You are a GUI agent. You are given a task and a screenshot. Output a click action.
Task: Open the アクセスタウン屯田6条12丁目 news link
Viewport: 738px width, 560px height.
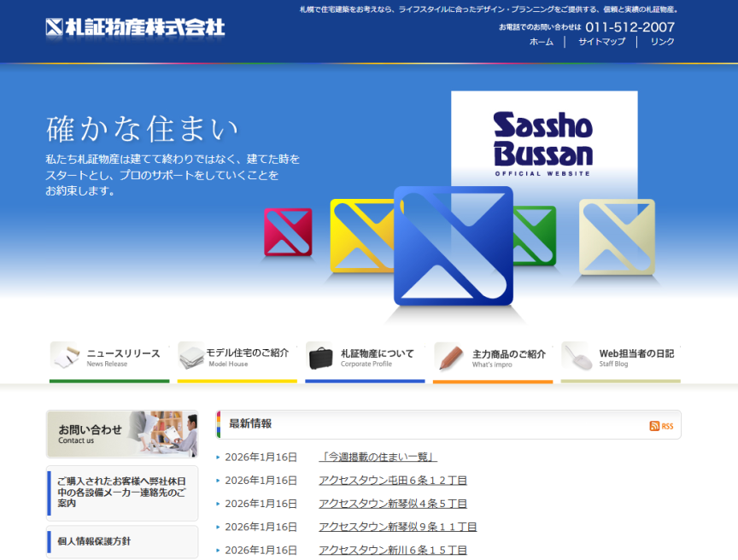point(392,480)
